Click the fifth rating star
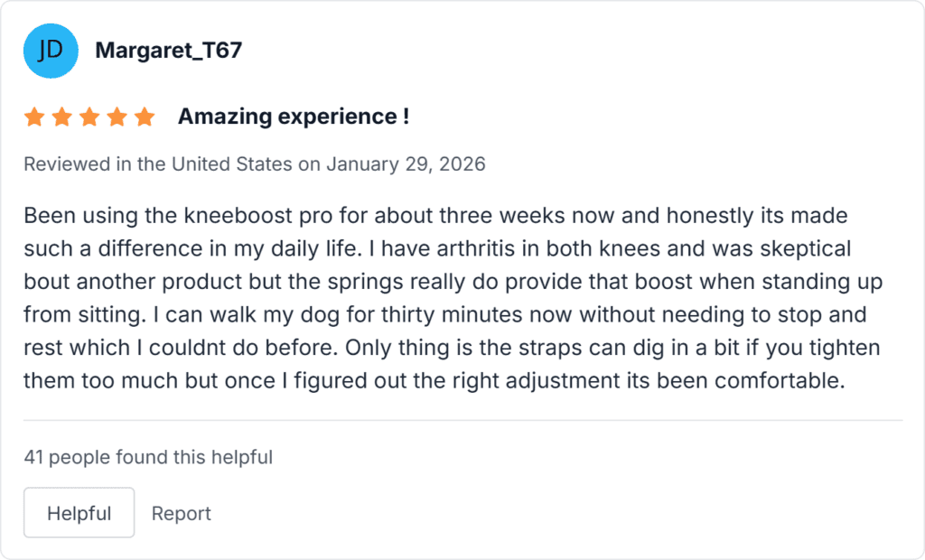 tap(145, 116)
